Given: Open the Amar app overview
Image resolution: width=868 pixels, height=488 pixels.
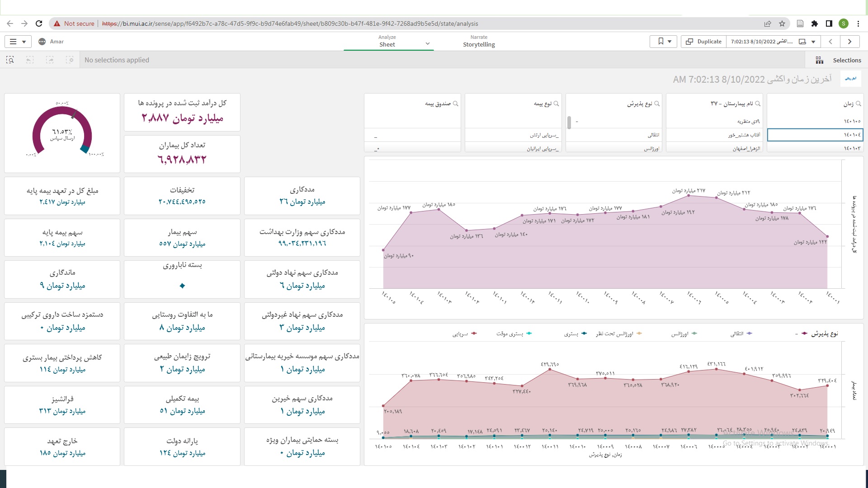Looking at the screenshot, I should point(51,42).
